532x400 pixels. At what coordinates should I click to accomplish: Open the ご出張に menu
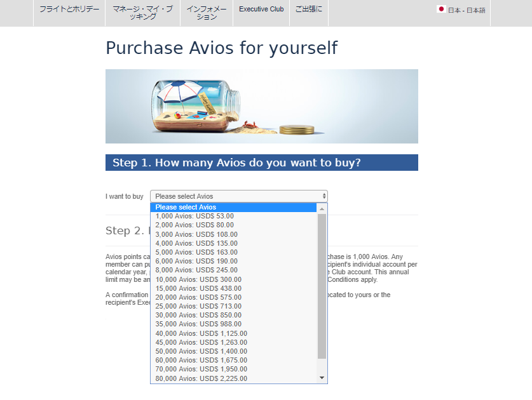[309, 10]
